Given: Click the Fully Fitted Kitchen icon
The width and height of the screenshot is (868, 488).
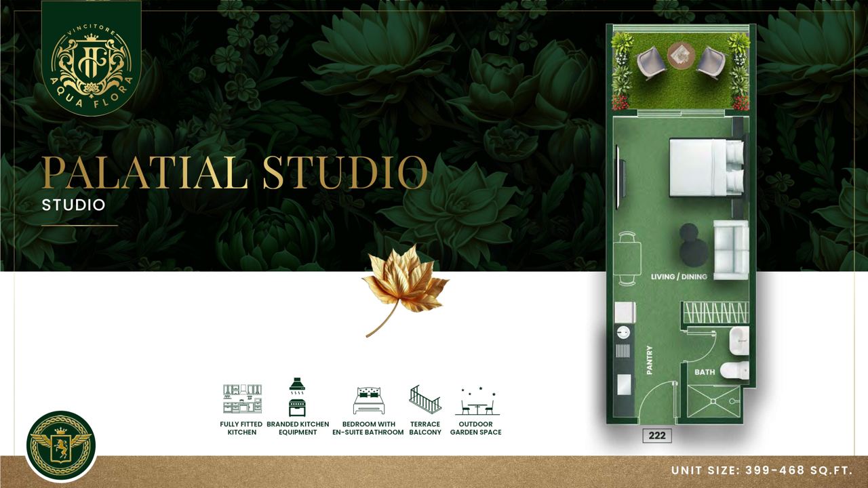Looking at the screenshot, I should [242, 399].
